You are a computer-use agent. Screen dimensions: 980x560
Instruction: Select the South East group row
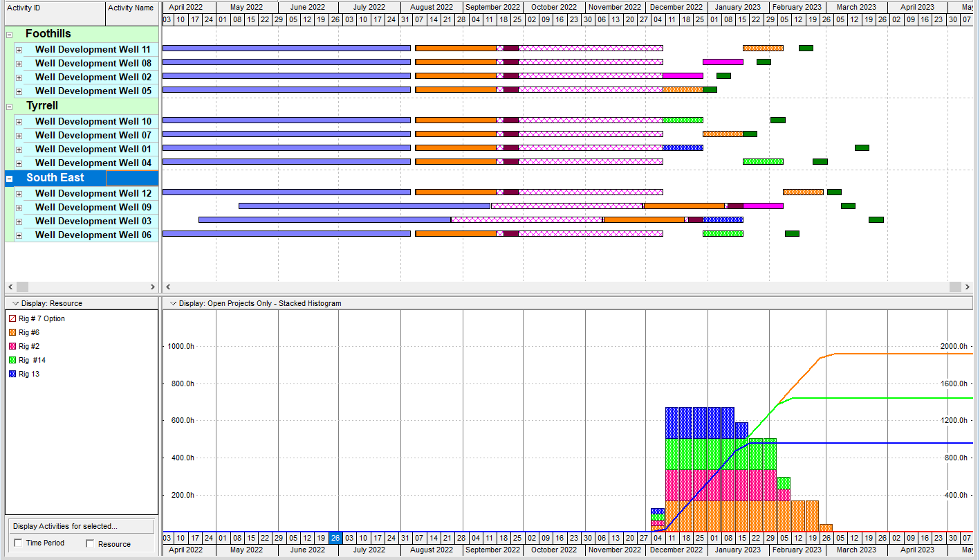[55, 178]
